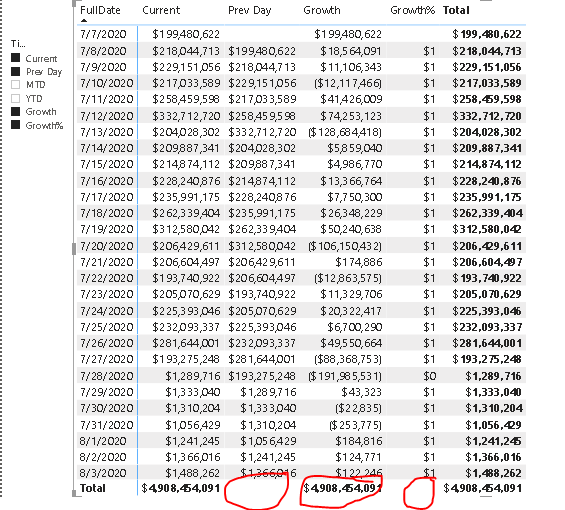
Task: Select the 7/16/2020 date cell
Action: coord(107,181)
